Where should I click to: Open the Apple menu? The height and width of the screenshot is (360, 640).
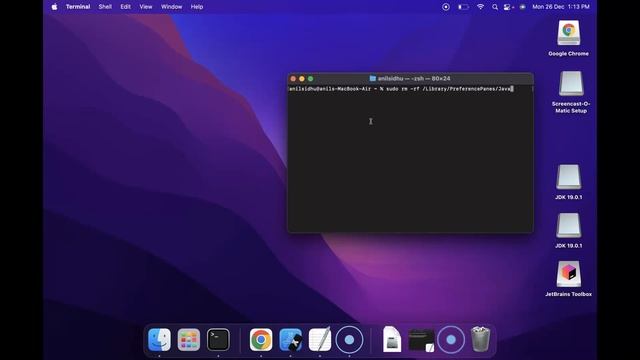point(54,7)
